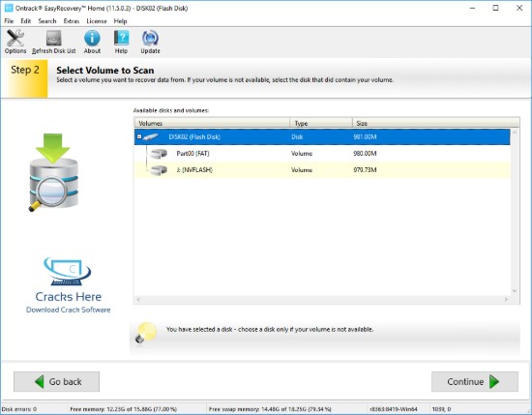Open the Search menu
This screenshot has width=532, height=415.
(x=47, y=21)
